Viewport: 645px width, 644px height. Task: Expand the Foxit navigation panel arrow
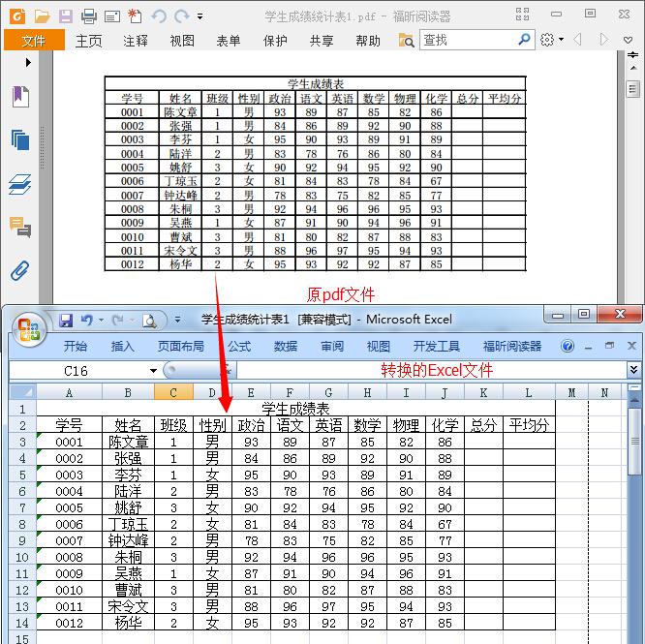click(x=28, y=63)
